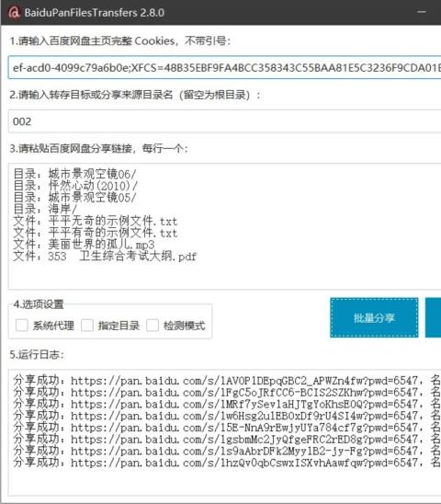Screen dimensions: 441x504
Task: Click the 4.选项设置 group label
Action: tap(39, 304)
